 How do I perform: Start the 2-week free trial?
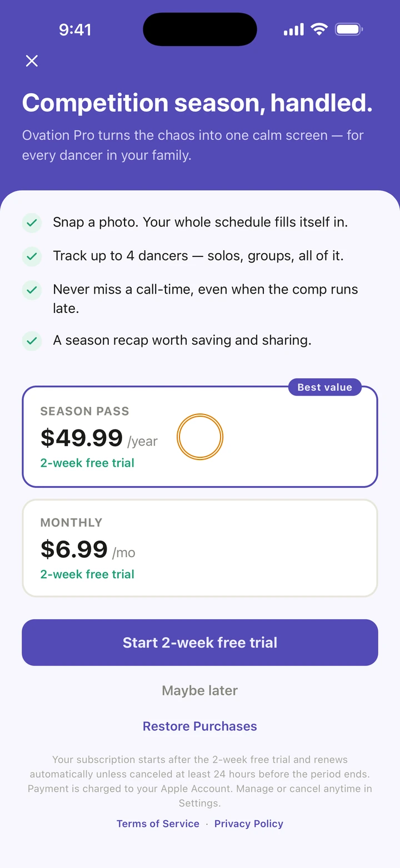200,643
